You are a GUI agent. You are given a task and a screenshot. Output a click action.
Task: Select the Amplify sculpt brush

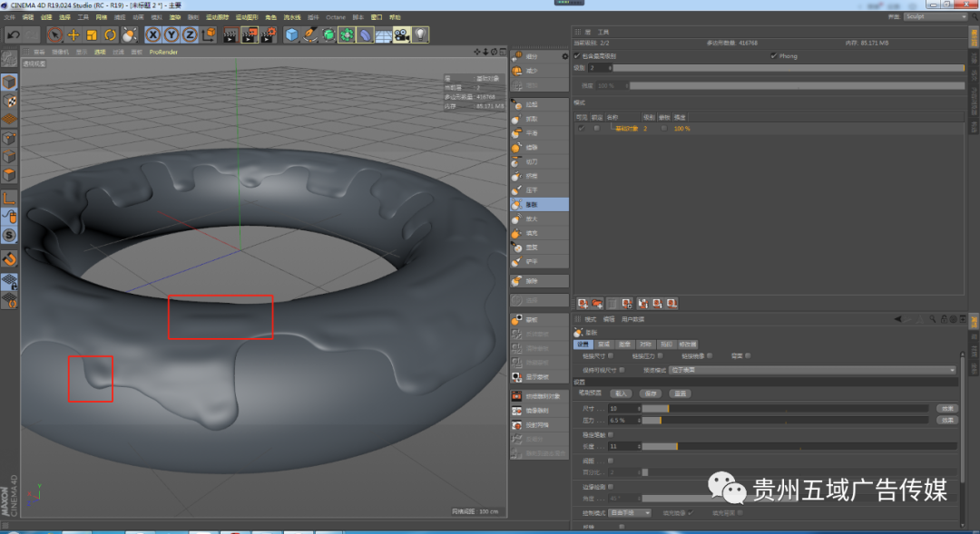click(x=539, y=218)
